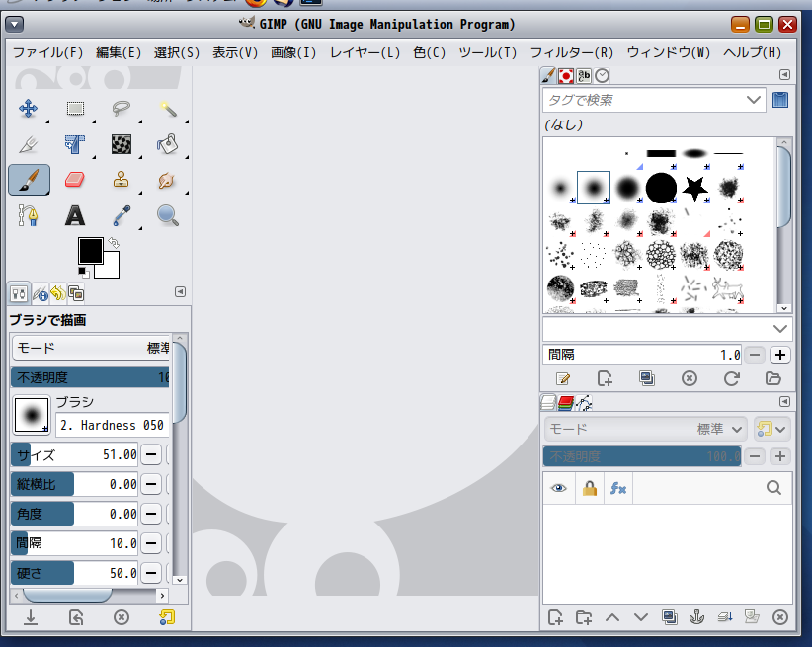Search layers magnifier icon
This screenshot has width=812, height=647.
point(773,487)
